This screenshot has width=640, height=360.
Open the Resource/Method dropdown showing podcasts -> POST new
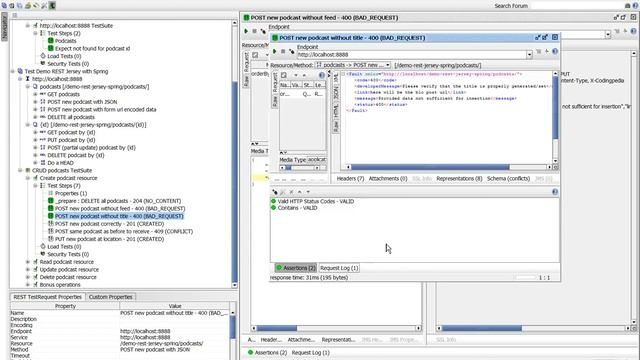coord(353,65)
